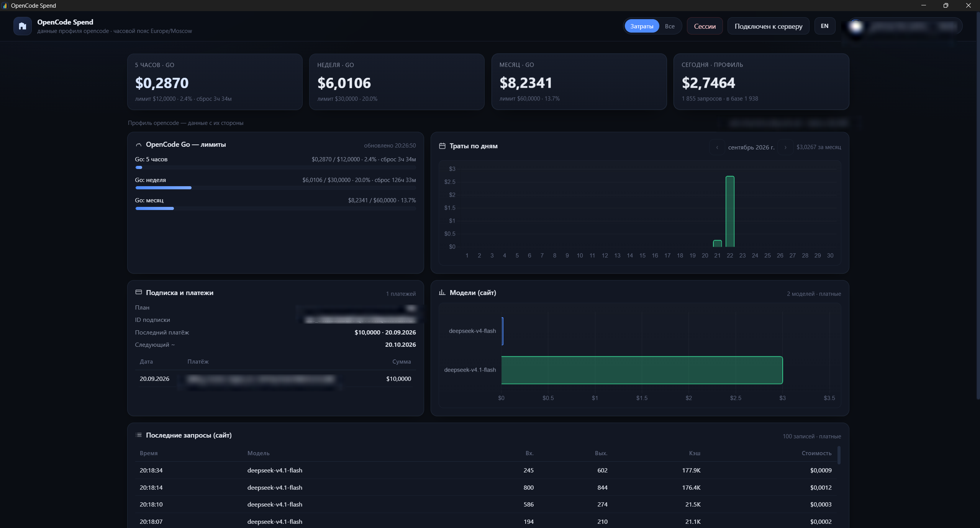Click the blurred user avatar in header

856,26
